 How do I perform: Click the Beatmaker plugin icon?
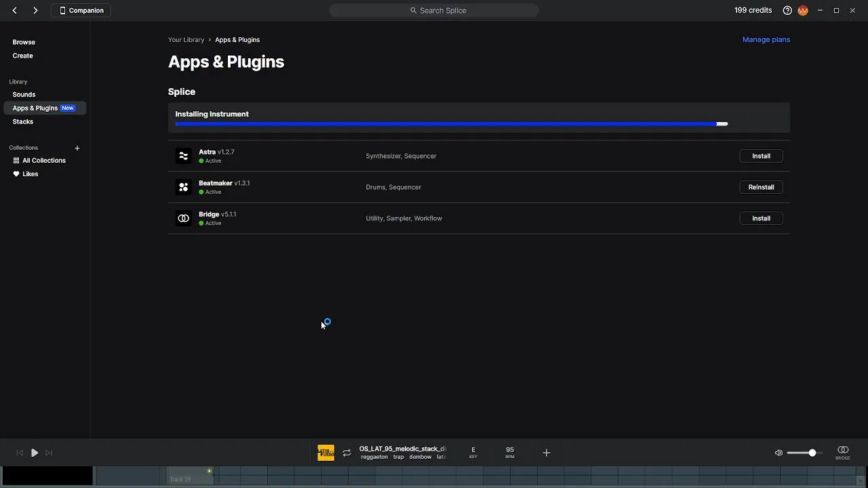point(183,187)
